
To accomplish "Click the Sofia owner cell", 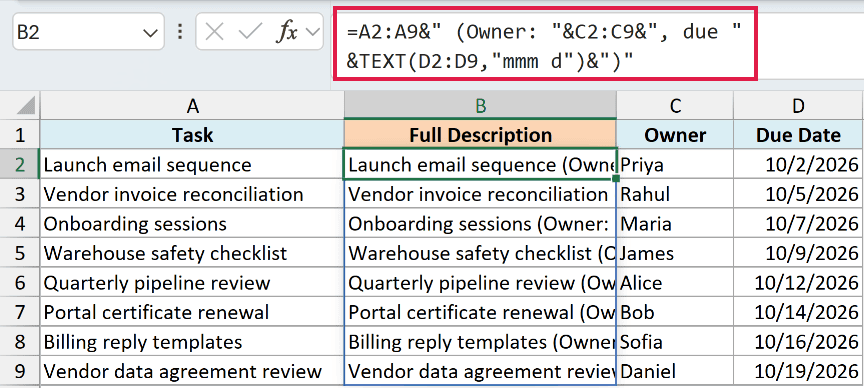I will coord(675,342).
